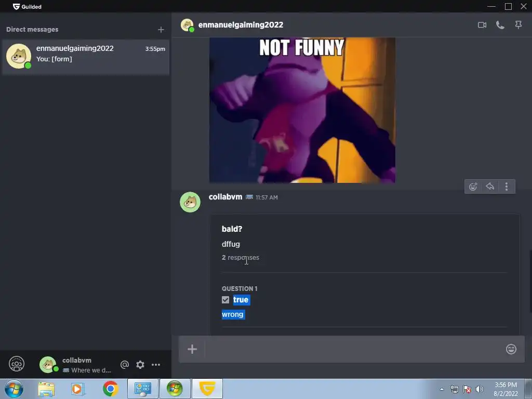Screen dimensions: 532x399
Task: Click the 'dffug' form description text
Action: click(x=231, y=244)
